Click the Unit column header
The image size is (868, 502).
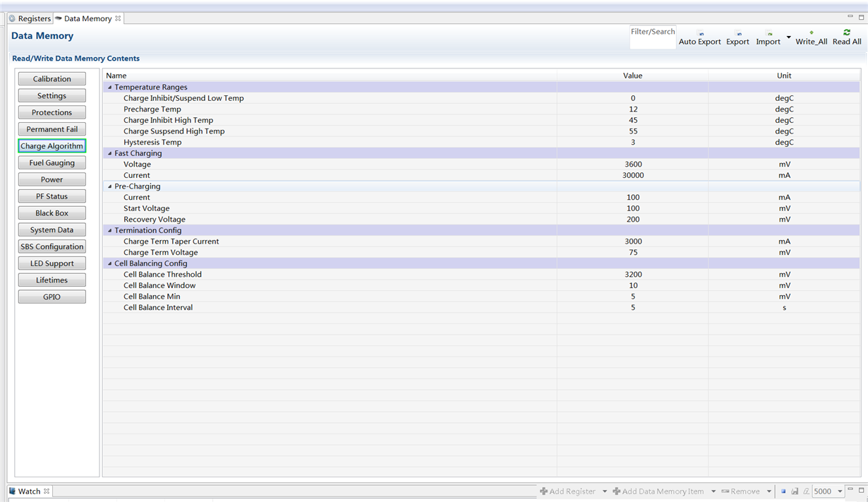[784, 76]
